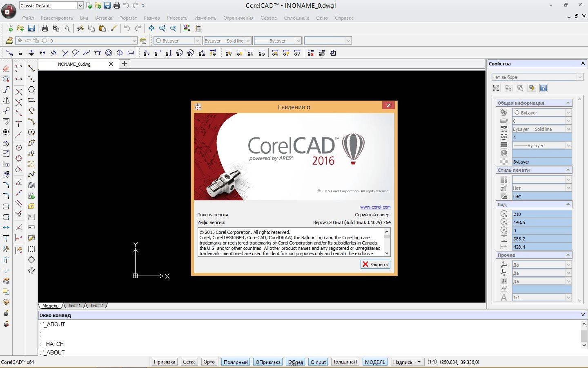Click the Save floppy disk toolbar icon
This screenshot has height=368, width=588.
click(31, 28)
